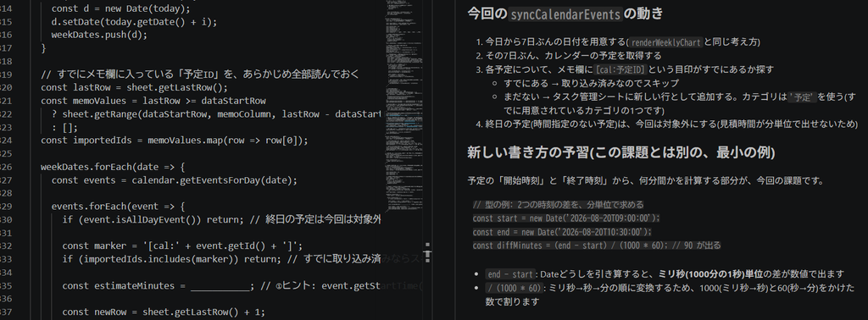Click the const importedIds declaration line
868x320 pixels.
coord(175,140)
